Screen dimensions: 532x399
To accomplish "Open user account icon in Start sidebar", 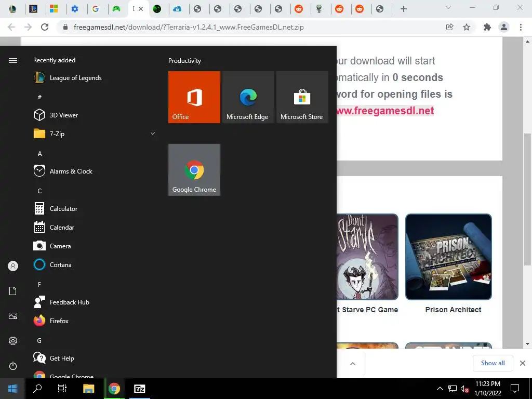I will coord(13,266).
